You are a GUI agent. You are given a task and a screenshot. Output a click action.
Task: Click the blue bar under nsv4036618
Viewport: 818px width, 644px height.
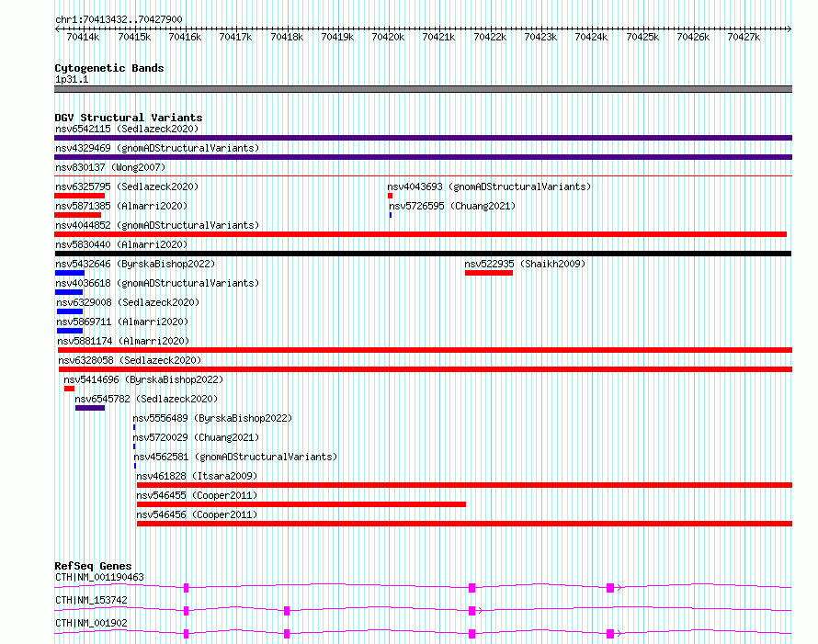[x=69, y=292]
